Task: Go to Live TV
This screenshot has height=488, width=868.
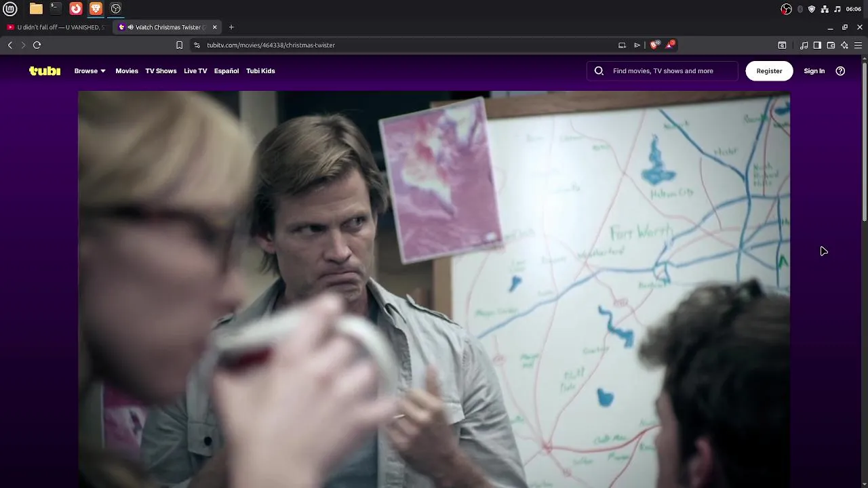Action: (195, 70)
